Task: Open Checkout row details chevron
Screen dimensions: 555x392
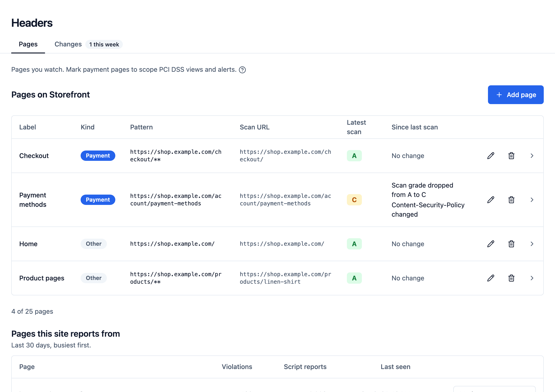Action: click(532, 156)
